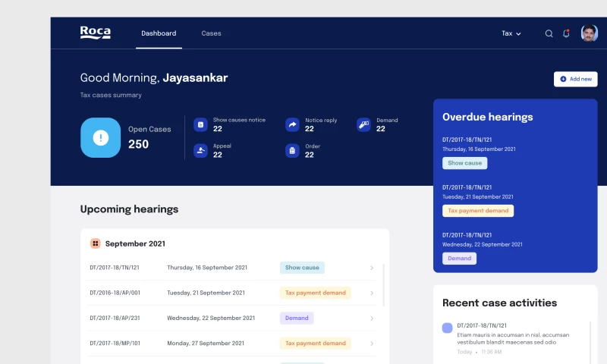Open the user profile avatar
Viewport: 607px width, 364px height.
point(589,33)
